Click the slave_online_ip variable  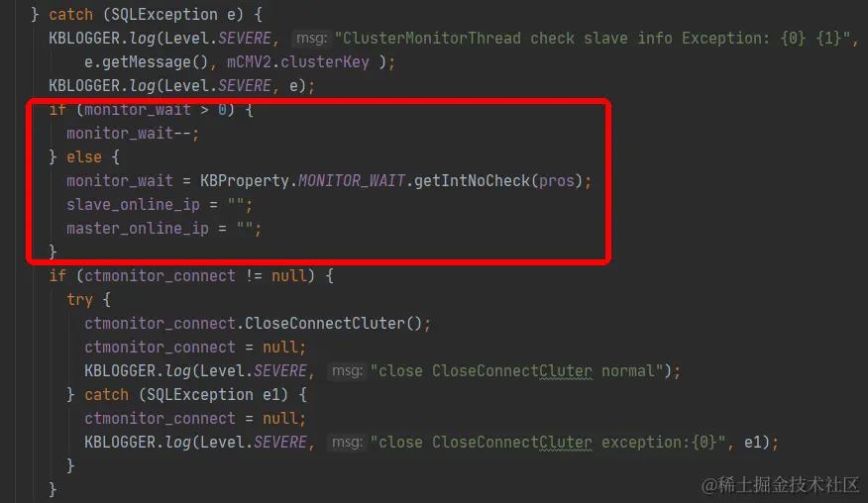tap(133, 205)
